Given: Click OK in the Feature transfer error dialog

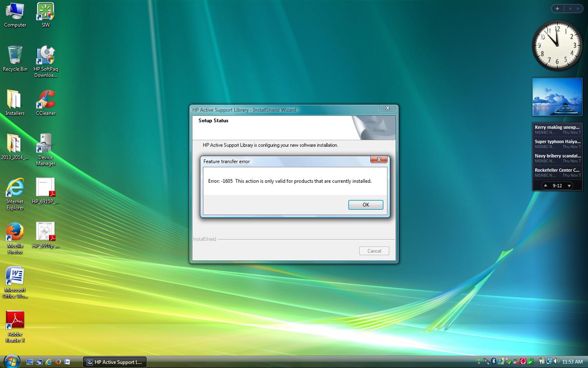Looking at the screenshot, I should 365,205.
